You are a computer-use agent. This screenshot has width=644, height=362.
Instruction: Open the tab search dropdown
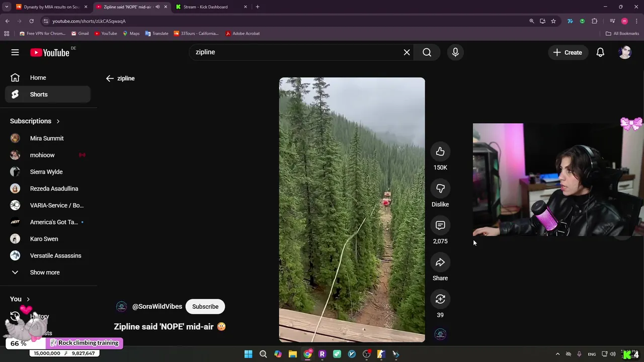7,7
